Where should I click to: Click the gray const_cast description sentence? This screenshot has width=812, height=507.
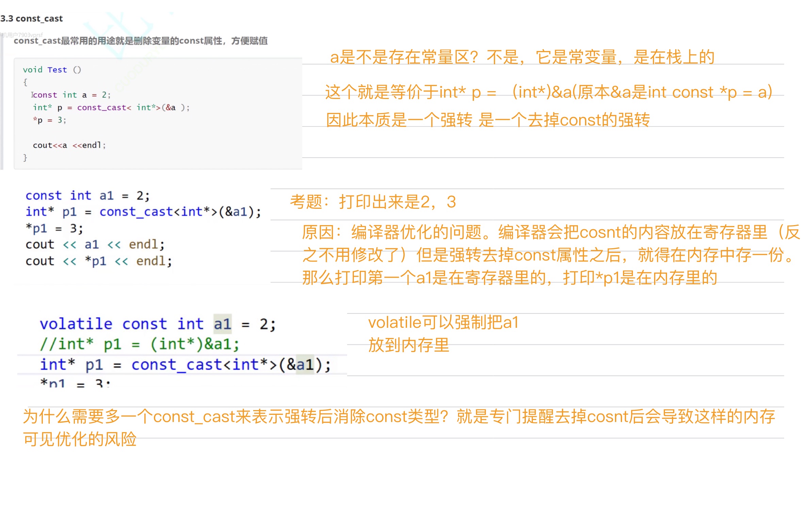[141, 41]
